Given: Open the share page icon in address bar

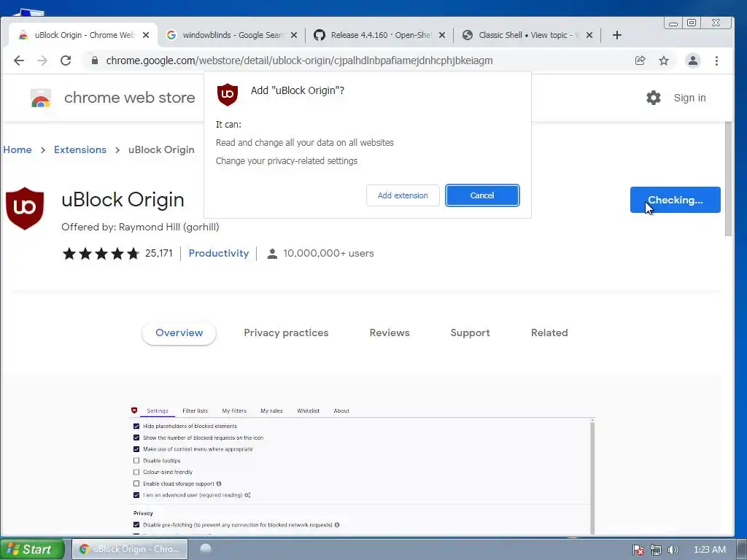Looking at the screenshot, I should tap(640, 61).
